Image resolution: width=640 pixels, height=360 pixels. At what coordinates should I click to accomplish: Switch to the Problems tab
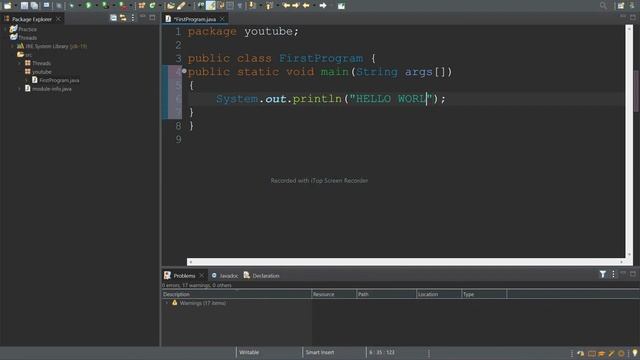point(184,276)
